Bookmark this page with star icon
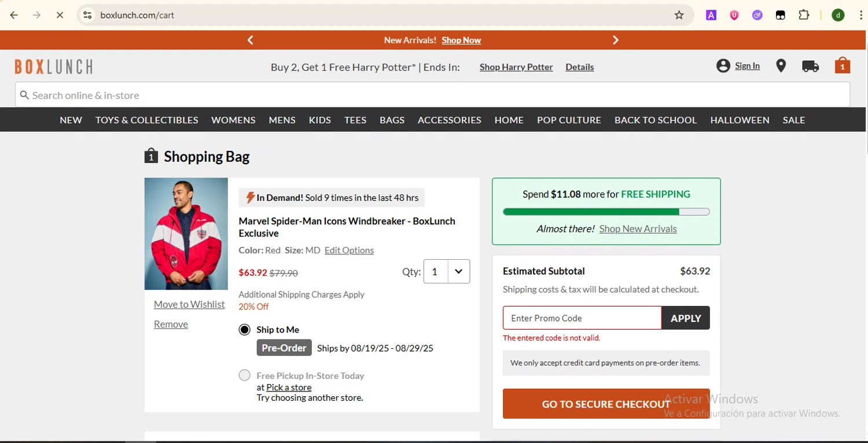Viewport: 868px width, 443px height. (679, 15)
